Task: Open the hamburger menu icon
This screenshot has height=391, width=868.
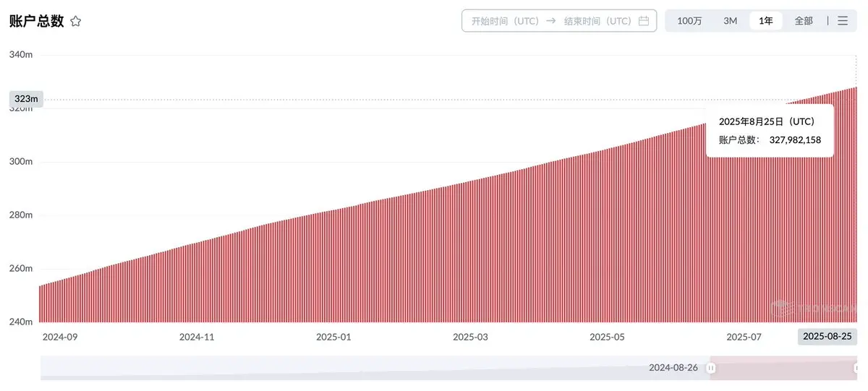Action: click(843, 21)
